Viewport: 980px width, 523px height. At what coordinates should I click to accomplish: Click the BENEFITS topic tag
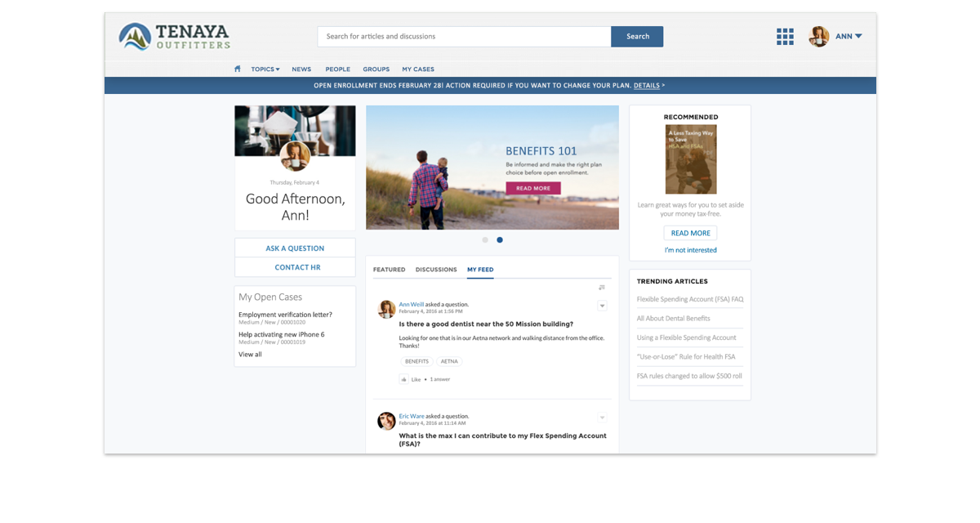click(x=416, y=361)
